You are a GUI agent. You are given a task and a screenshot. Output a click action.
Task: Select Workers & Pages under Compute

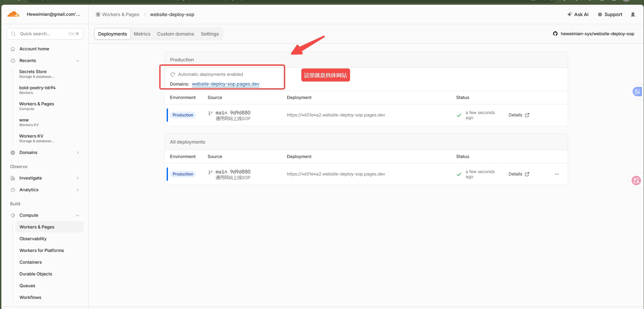click(49, 227)
